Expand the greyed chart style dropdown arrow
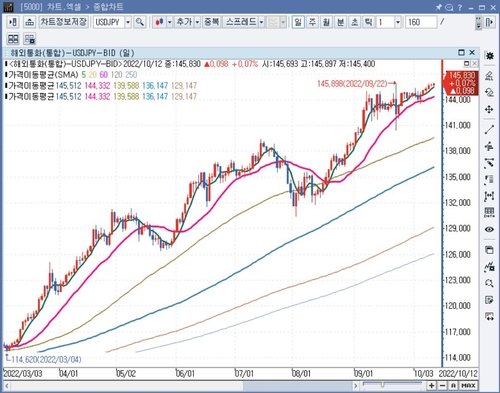 click(x=283, y=22)
